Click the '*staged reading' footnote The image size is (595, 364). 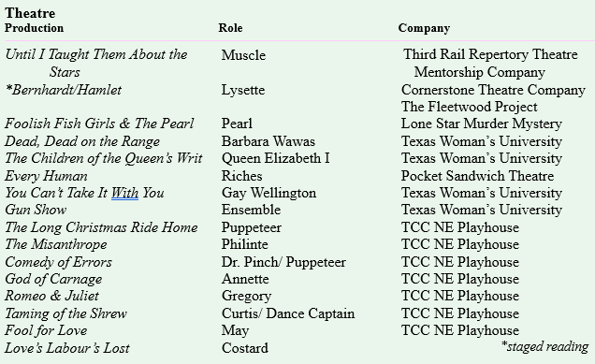[x=544, y=346]
